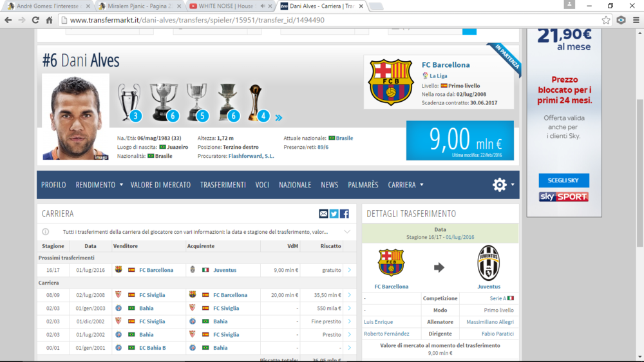Click the email share icon
The height and width of the screenshot is (362, 644).
[x=323, y=214]
